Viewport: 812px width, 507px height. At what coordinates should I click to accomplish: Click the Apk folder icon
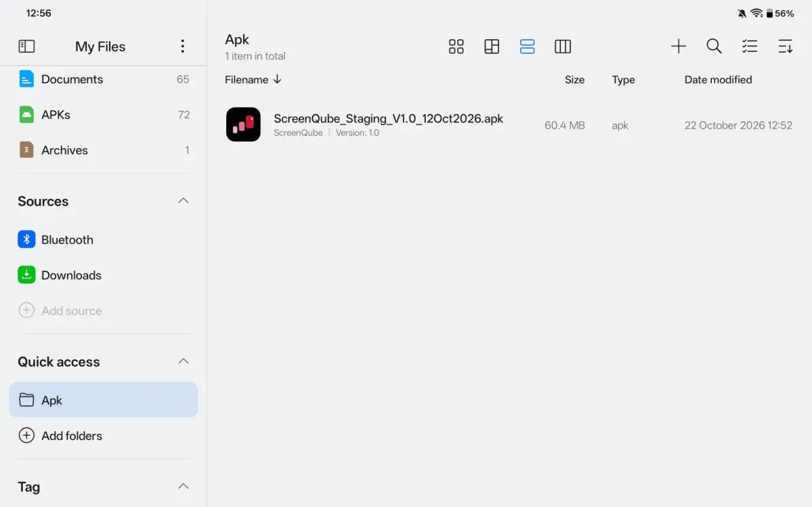click(x=26, y=400)
